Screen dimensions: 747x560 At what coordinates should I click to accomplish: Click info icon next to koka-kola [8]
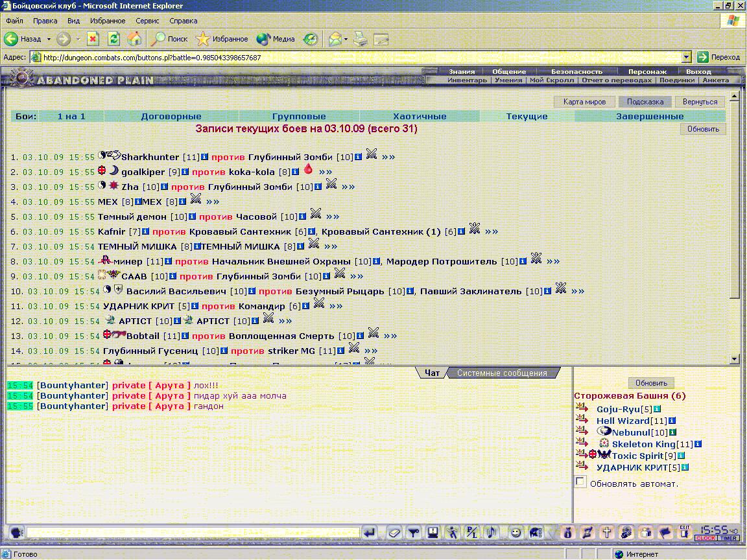tap(295, 171)
